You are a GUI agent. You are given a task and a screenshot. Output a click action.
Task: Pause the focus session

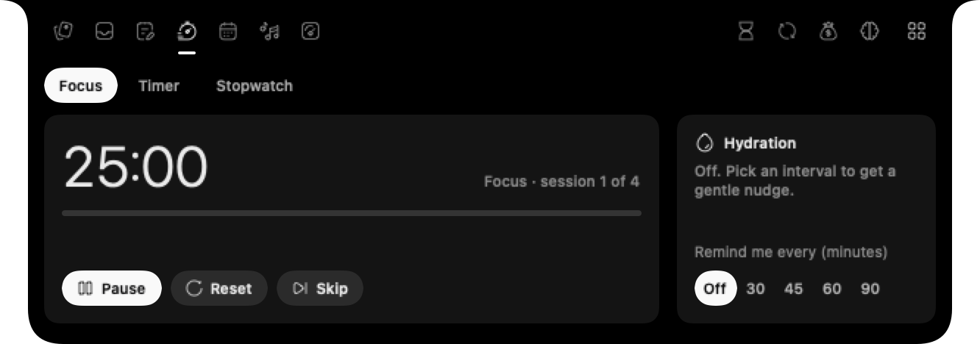[112, 289]
